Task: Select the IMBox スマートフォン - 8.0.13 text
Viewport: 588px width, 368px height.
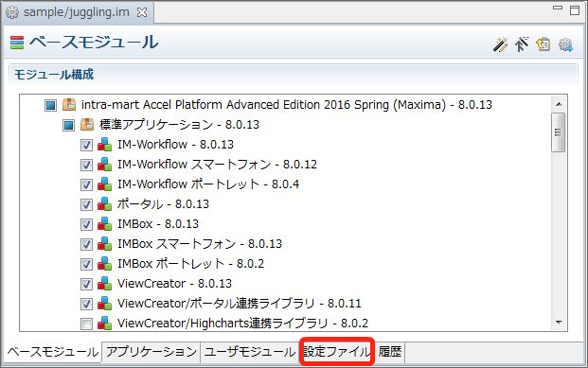Action: [200, 243]
